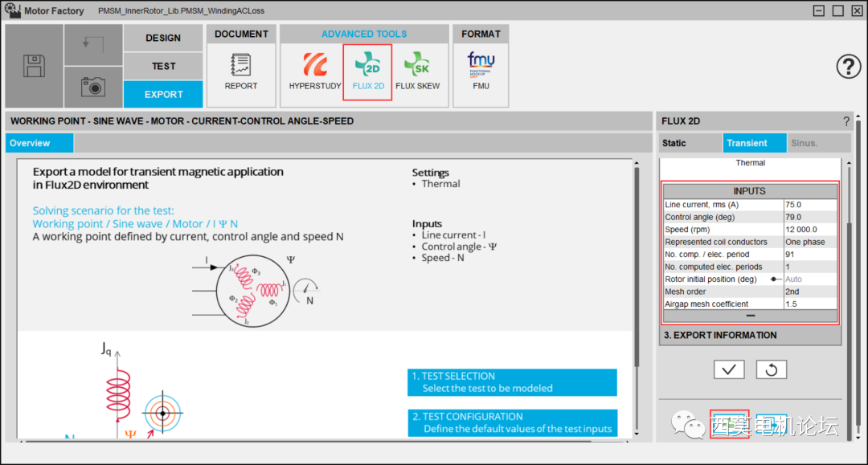The height and width of the screenshot is (465, 868).
Task: Select the EXPORT area tab
Action: pos(162,95)
